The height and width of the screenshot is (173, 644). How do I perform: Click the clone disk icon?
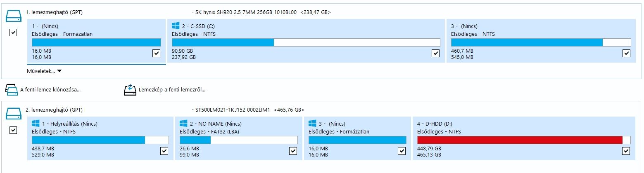tap(12, 90)
